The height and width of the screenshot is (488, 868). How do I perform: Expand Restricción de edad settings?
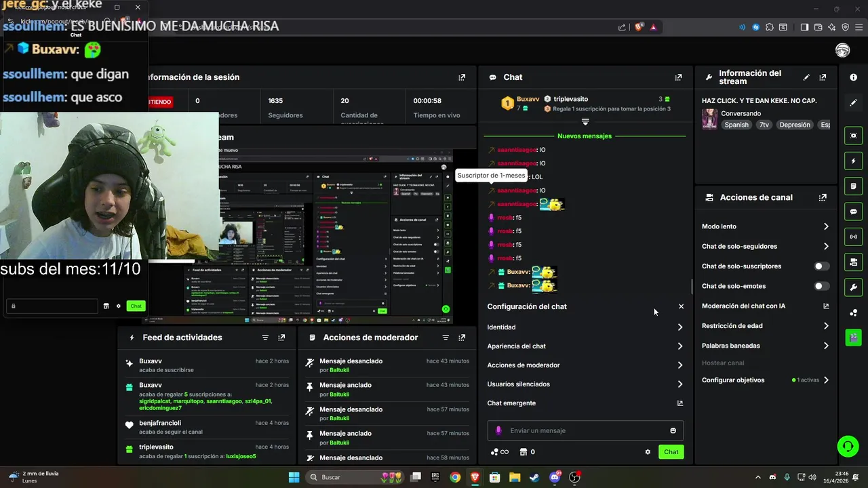pos(826,326)
